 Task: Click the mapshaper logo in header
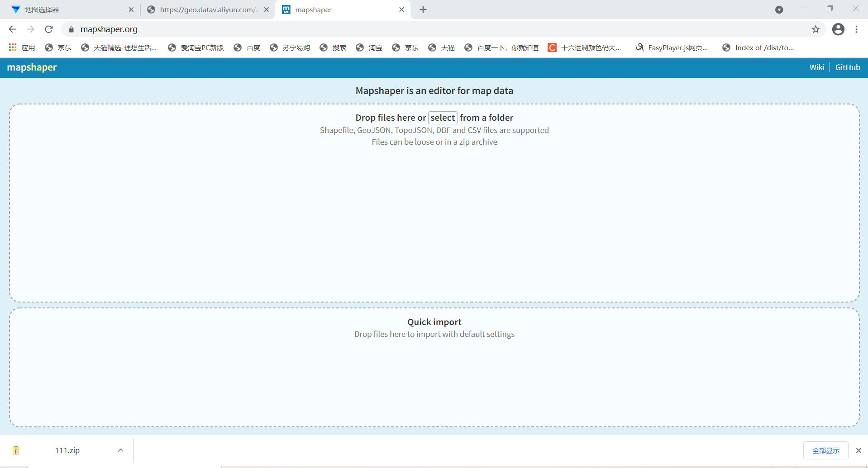click(32, 67)
